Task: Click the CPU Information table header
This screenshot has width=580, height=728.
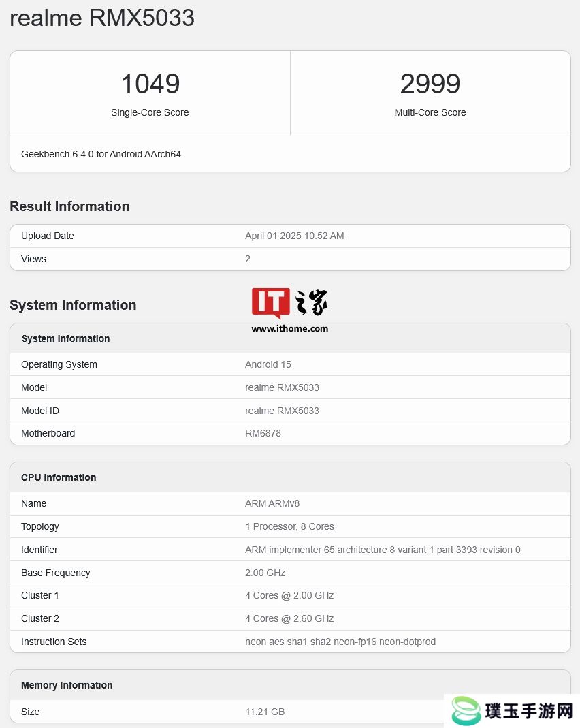Action: [x=59, y=477]
